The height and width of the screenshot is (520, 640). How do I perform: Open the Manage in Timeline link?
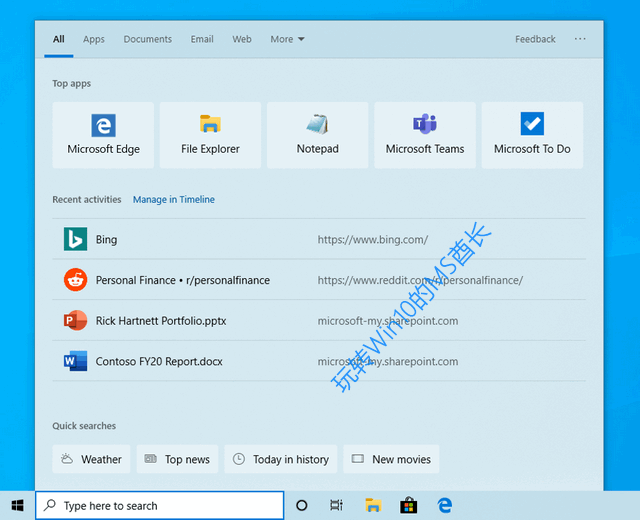(x=174, y=199)
